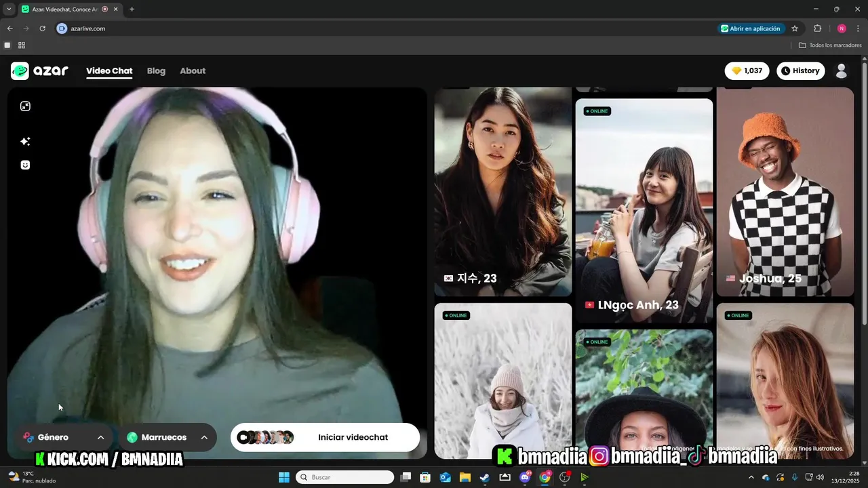The height and width of the screenshot is (488, 868).
Task: Open the browser extensions puzzle icon
Action: pyautogui.click(x=817, y=28)
